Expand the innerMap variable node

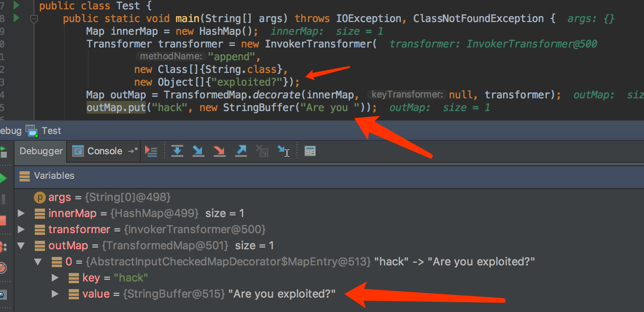(x=21, y=213)
